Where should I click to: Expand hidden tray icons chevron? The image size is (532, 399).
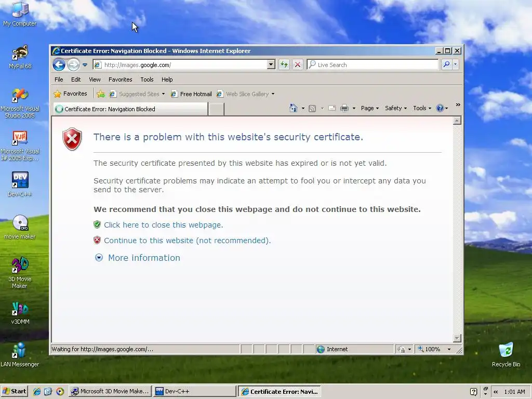496,392
